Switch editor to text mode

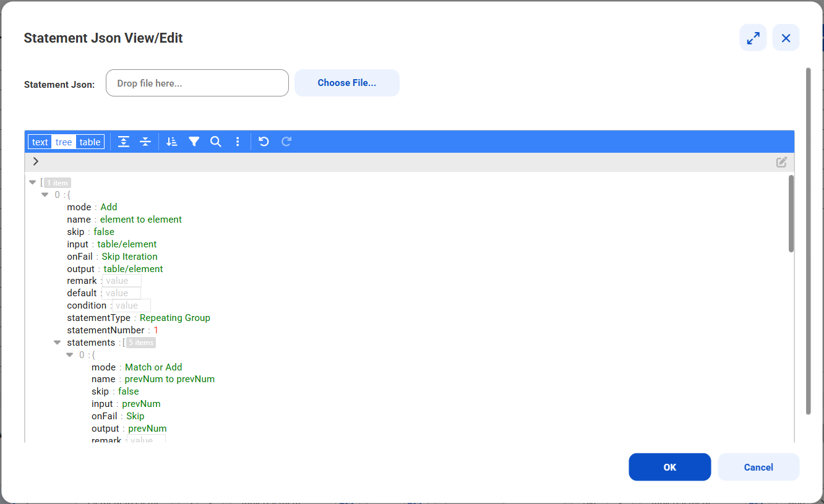[40, 142]
